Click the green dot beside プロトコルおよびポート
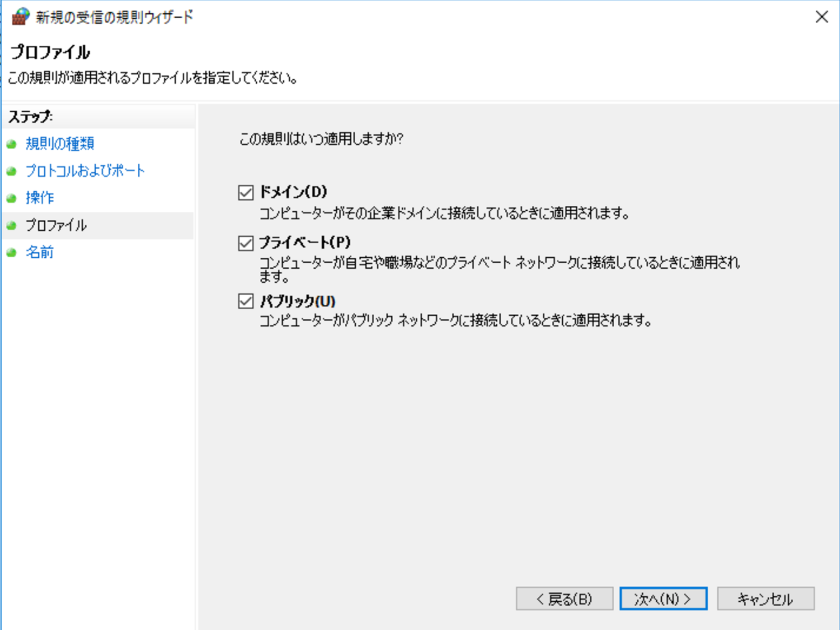The image size is (840, 630). click(x=12, y=171)
